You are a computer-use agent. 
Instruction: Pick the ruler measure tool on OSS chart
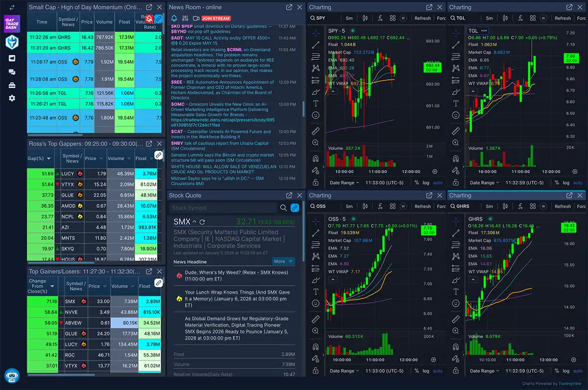(x=316, y=319)
